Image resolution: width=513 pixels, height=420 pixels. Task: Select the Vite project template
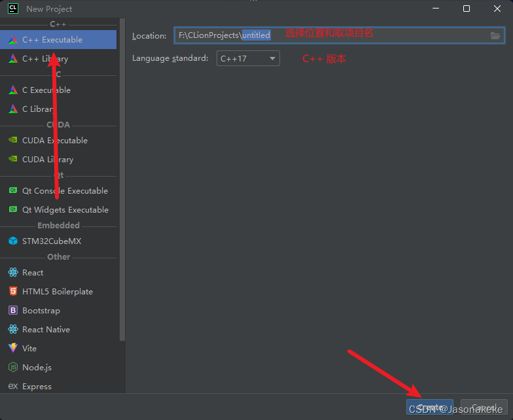click(58, 348)
